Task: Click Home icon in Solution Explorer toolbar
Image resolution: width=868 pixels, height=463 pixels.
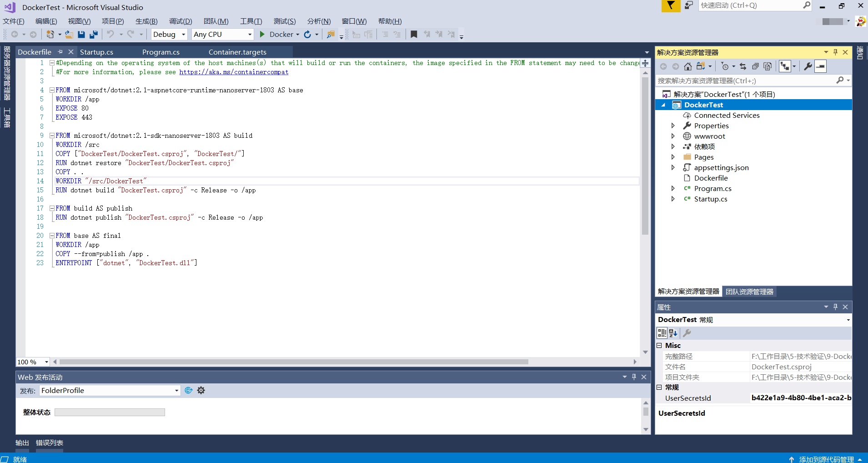Action: coord(688,66)
